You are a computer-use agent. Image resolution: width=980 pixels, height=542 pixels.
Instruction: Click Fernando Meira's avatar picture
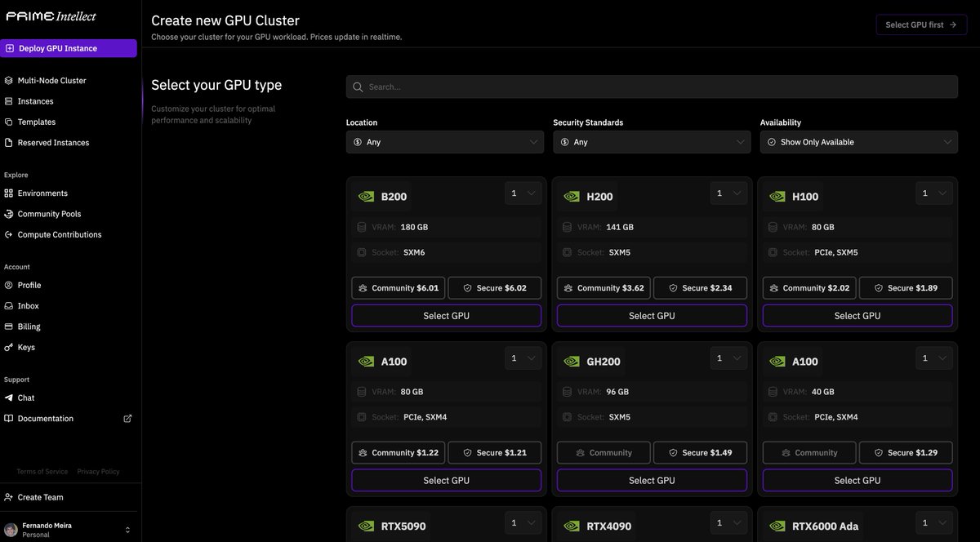[x=11, y=530]
